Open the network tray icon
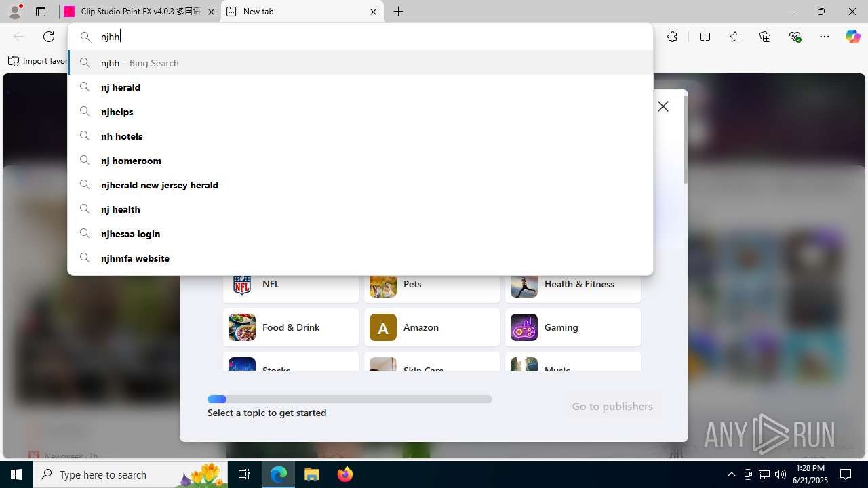The height and width of the screenshot is (488, 868). pos(764,474)
